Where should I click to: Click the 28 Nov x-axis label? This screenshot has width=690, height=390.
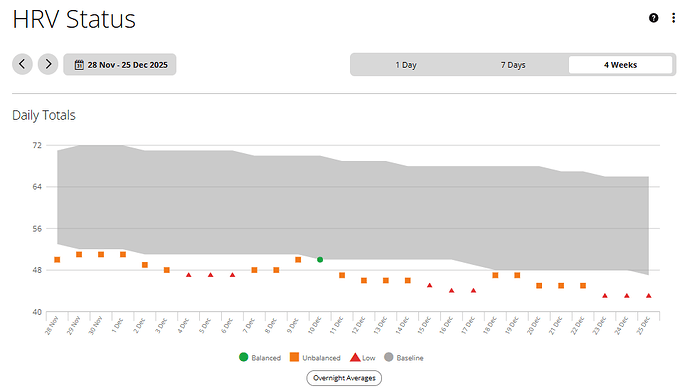pyautogui.click(x=51, y=326)
